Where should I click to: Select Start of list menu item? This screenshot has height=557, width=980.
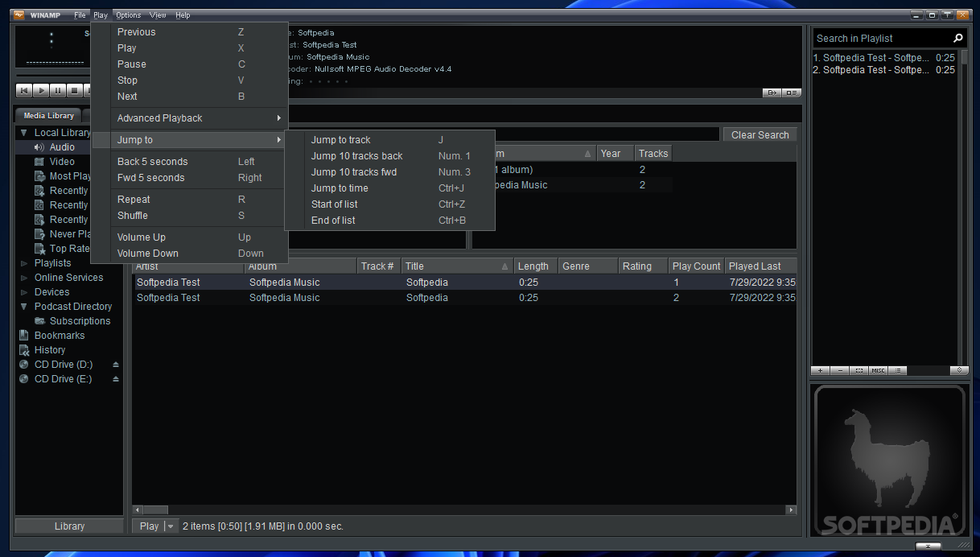390,204
